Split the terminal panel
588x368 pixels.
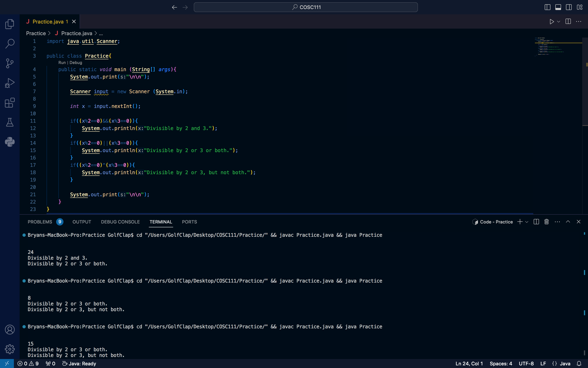536,222
